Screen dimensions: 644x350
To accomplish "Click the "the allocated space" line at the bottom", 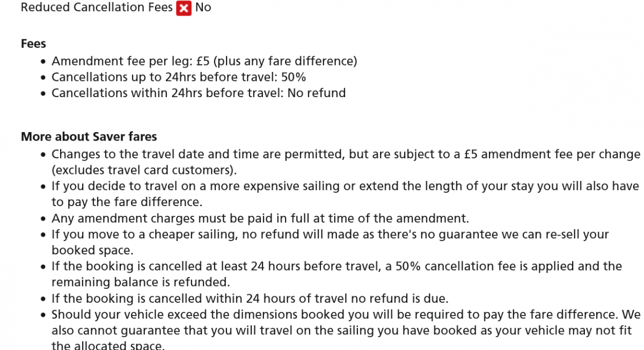I will [x=107, y=345].
